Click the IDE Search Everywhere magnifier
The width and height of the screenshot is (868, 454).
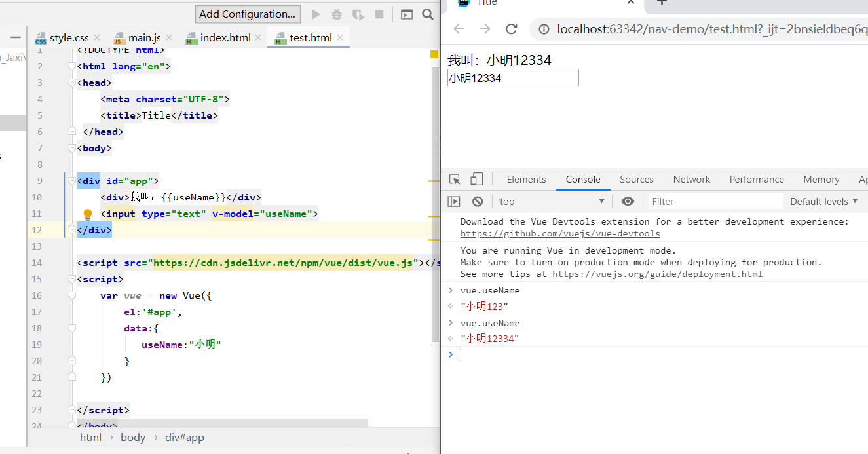coord(428,14)
